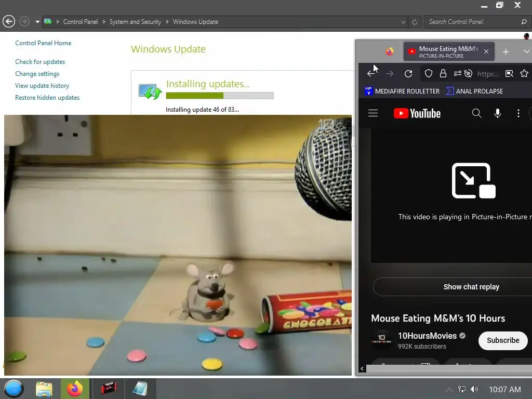532x399 pixels.
Task: Go back in Firefox
Action: [x=371, y=74]
